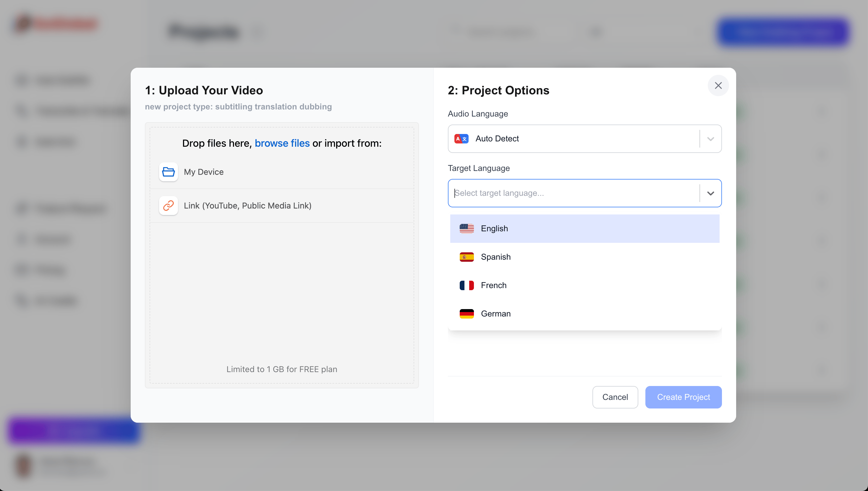Import via the YouTube link icon
Screen dimensions: 868x491
pyautogui.click(x=169, y=205)
